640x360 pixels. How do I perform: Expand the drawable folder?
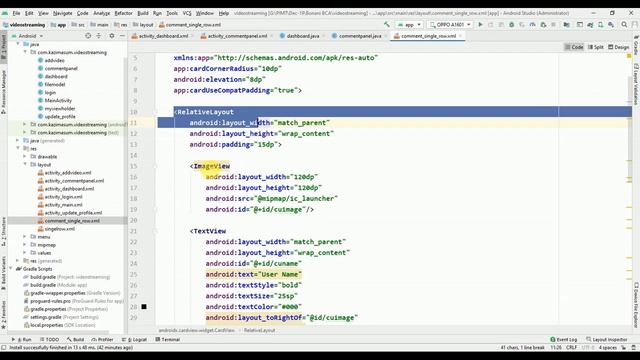point(25,156)
